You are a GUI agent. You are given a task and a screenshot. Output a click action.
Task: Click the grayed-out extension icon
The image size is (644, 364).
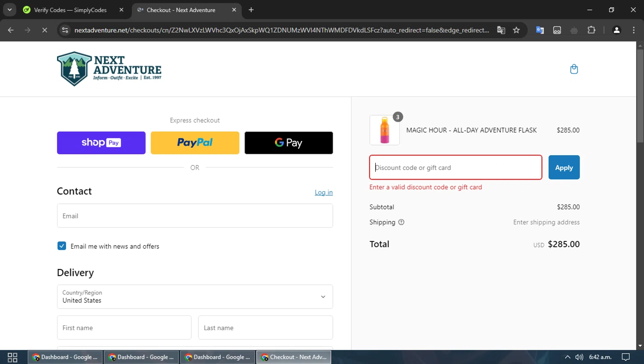tap(574, 30)
